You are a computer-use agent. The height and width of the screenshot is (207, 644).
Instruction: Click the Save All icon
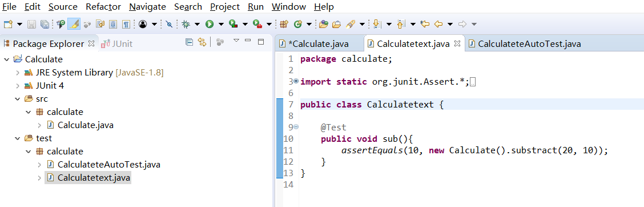45,24
